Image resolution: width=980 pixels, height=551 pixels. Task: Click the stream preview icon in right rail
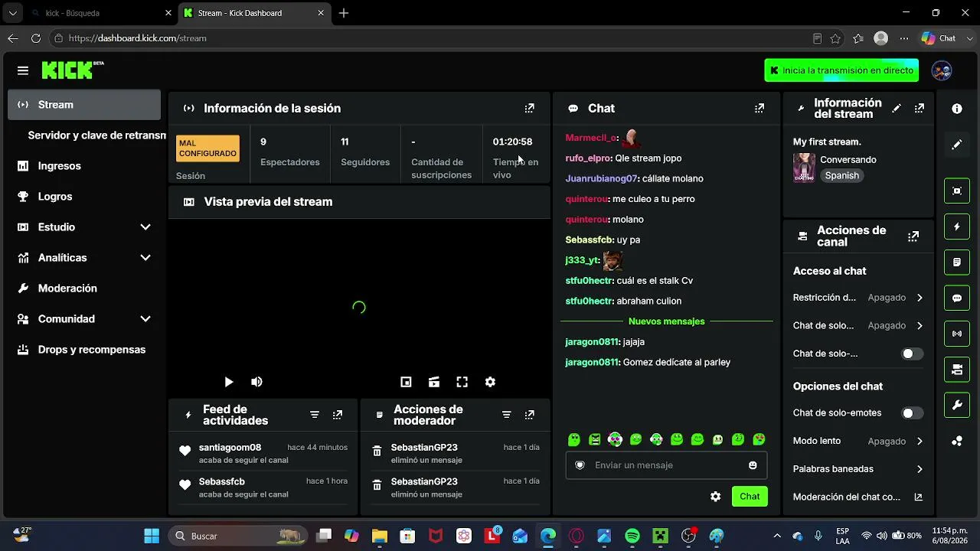click(957, 191)
